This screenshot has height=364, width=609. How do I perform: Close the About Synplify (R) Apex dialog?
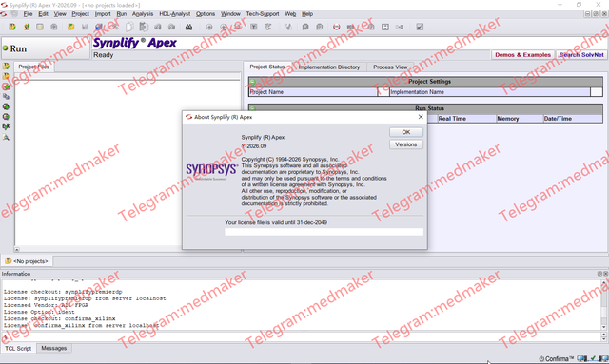421,117
